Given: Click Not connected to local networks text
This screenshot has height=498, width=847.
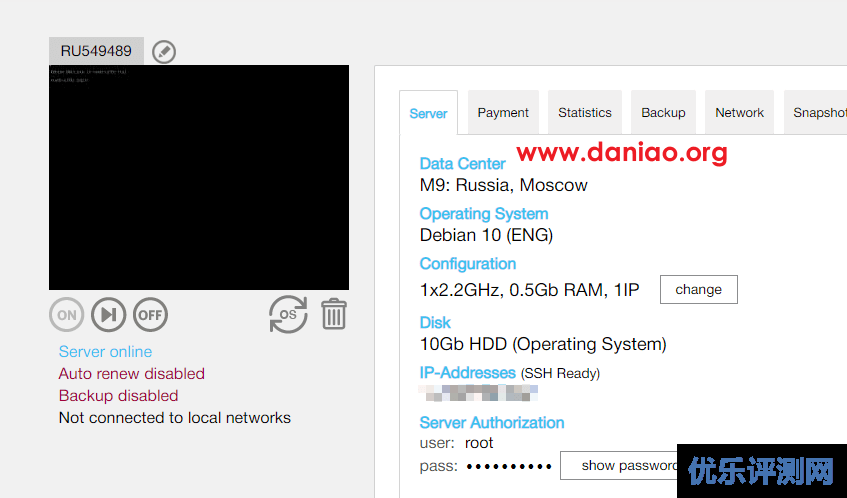Looking at the screenshot, I should point(174,418).
